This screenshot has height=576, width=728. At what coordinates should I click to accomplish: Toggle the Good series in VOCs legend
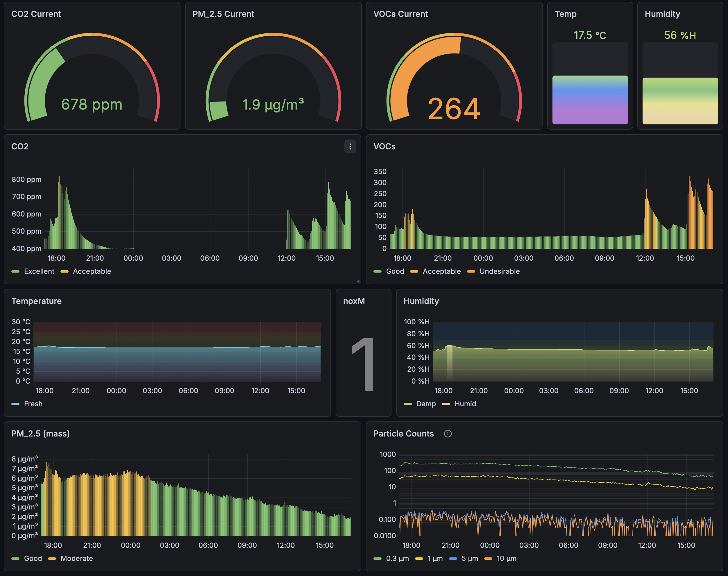coord(395,271)
